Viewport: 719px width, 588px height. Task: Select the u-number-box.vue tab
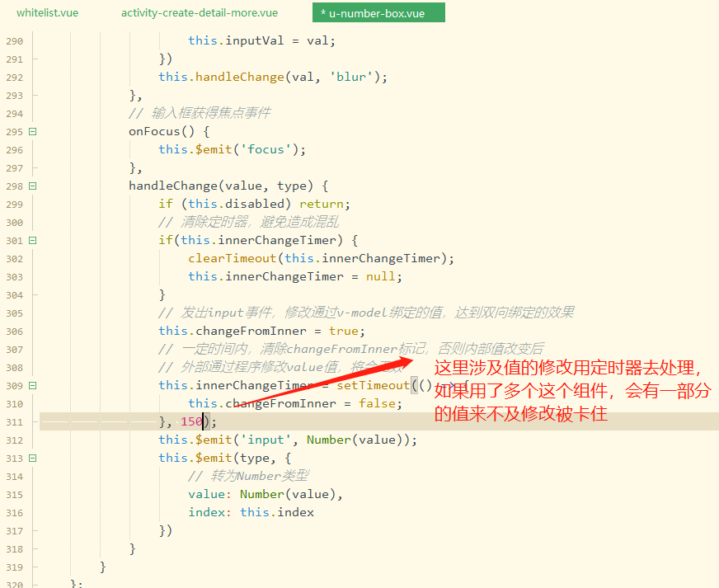378,13
